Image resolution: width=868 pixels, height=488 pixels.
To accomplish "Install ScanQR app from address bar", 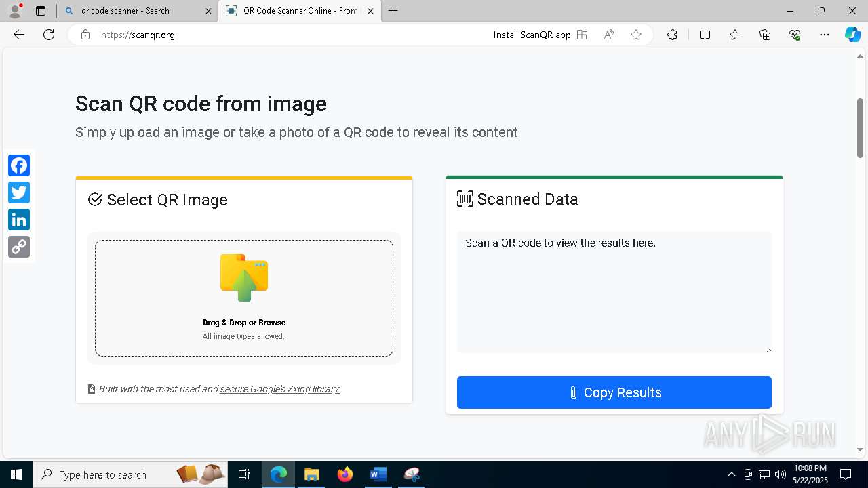I will point(540,35).
